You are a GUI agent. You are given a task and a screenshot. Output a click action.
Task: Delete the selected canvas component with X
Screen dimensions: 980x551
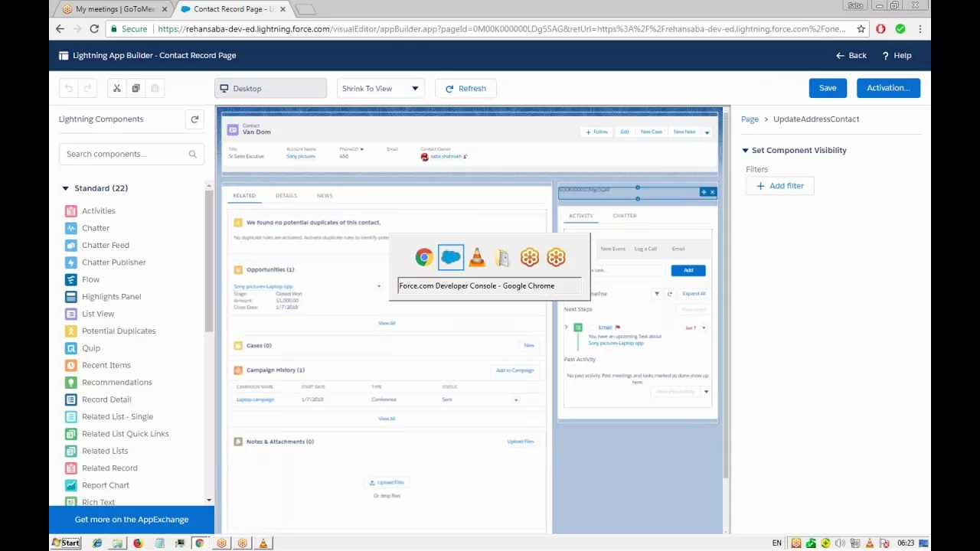712,192
